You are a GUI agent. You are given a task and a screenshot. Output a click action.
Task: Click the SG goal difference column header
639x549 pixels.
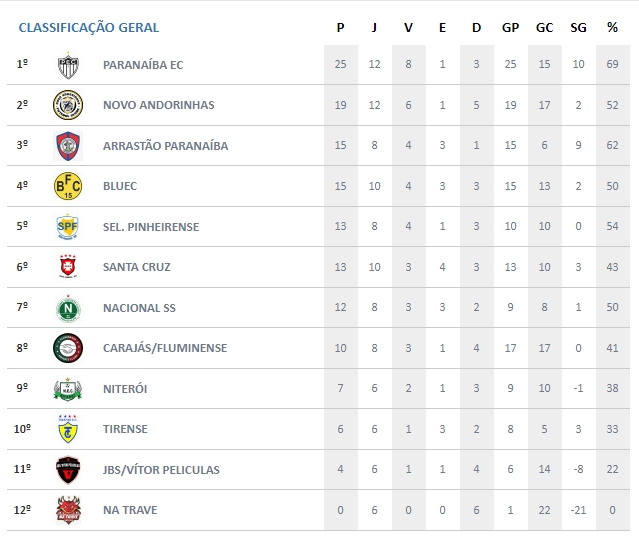578,27
